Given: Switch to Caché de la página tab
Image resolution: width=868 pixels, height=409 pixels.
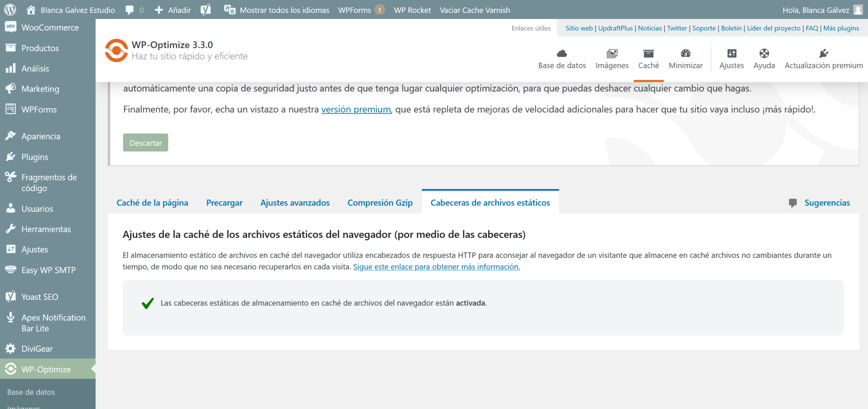Looking at the screenshot, I should coord(152,203).
